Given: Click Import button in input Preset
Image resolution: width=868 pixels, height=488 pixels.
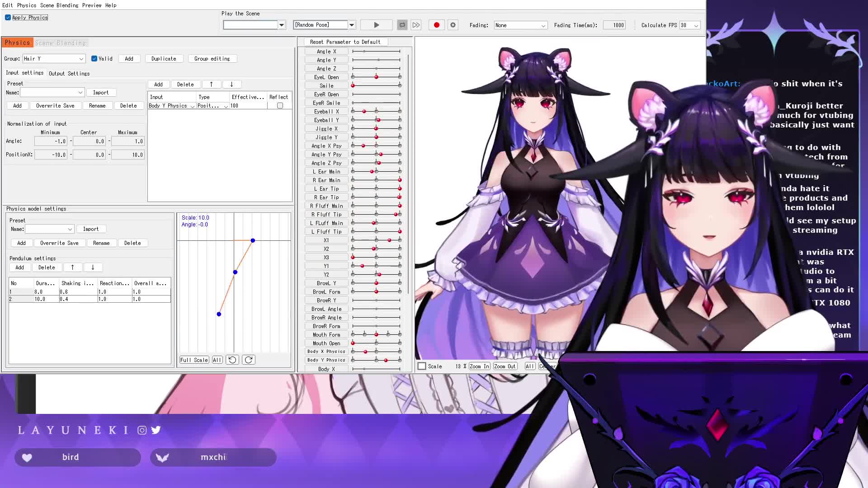Looking at the screenshot, I should coord(101,93).
